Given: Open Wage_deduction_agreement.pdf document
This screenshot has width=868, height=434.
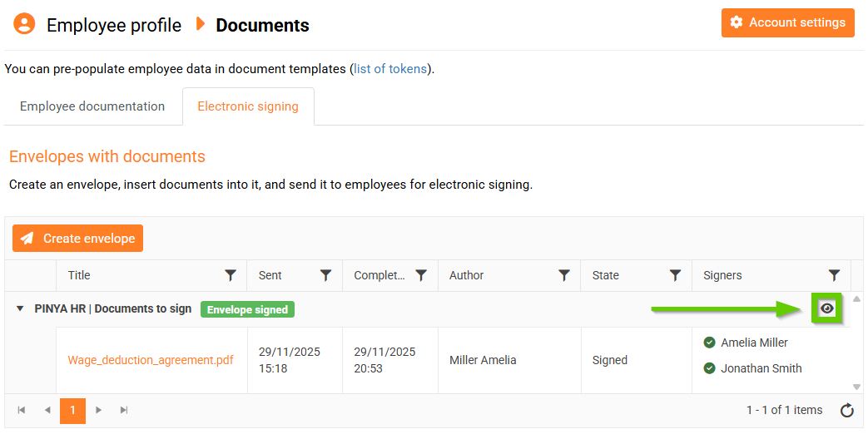Looking at the screenshot, I should pyautogui.click(x=151, y=360).
